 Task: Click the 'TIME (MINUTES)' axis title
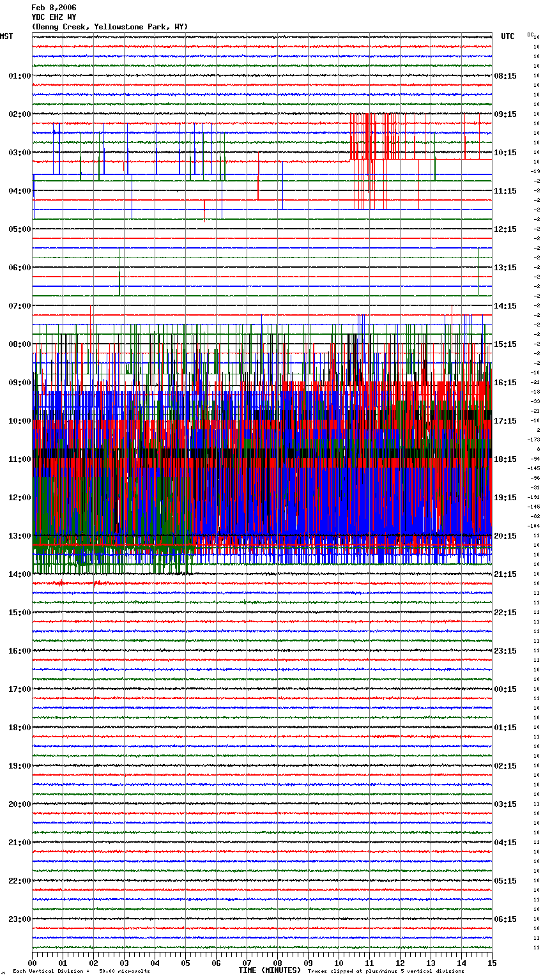[x=270, y=970]
